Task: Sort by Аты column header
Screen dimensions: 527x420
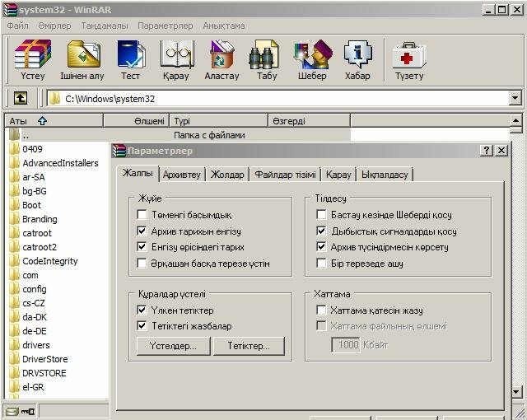Action: (x=54, y=120)
